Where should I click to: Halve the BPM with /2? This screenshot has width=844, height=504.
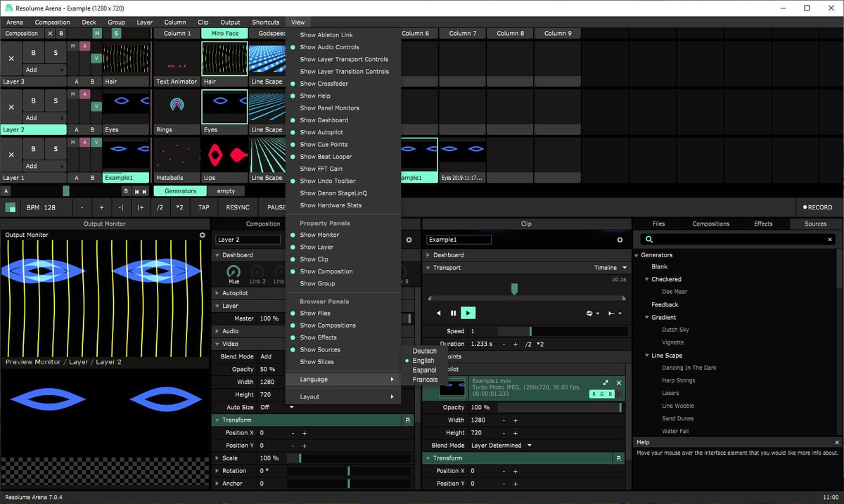pos(160,207)
